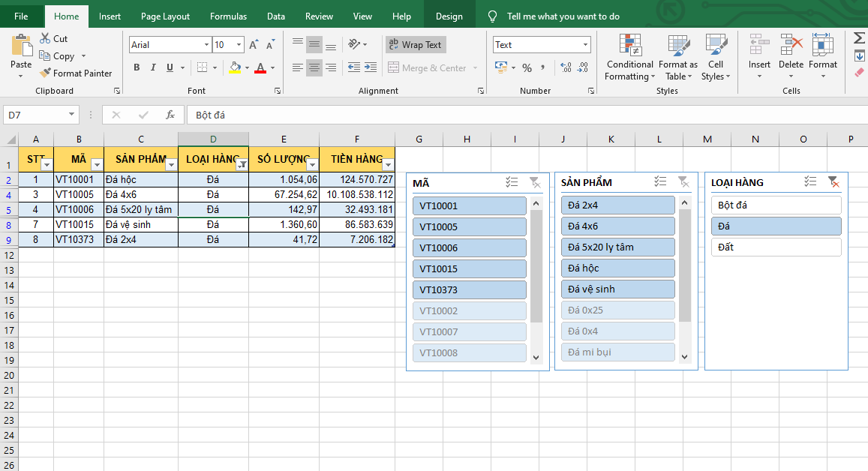Switch to the Page Layout tab
The width and height of the screenshot is (868, 471).
165,16
